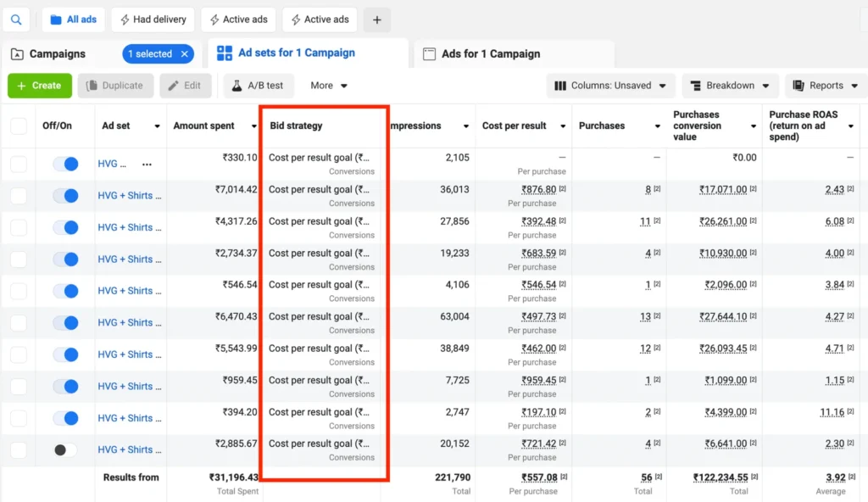Remove the 1 selected filter with X
This screenshot has height=502, width=868.
pyautogui.click(x=184, y=53)
